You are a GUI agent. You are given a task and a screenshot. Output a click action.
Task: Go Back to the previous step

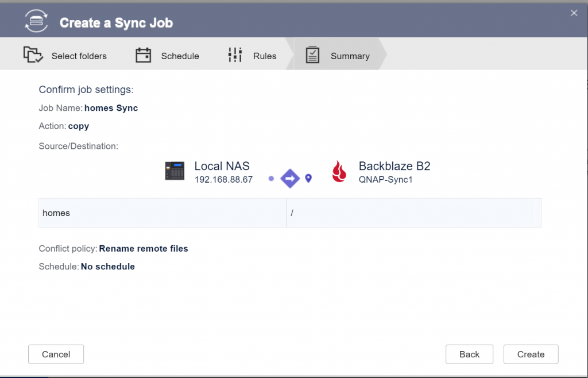pos(470,354)
